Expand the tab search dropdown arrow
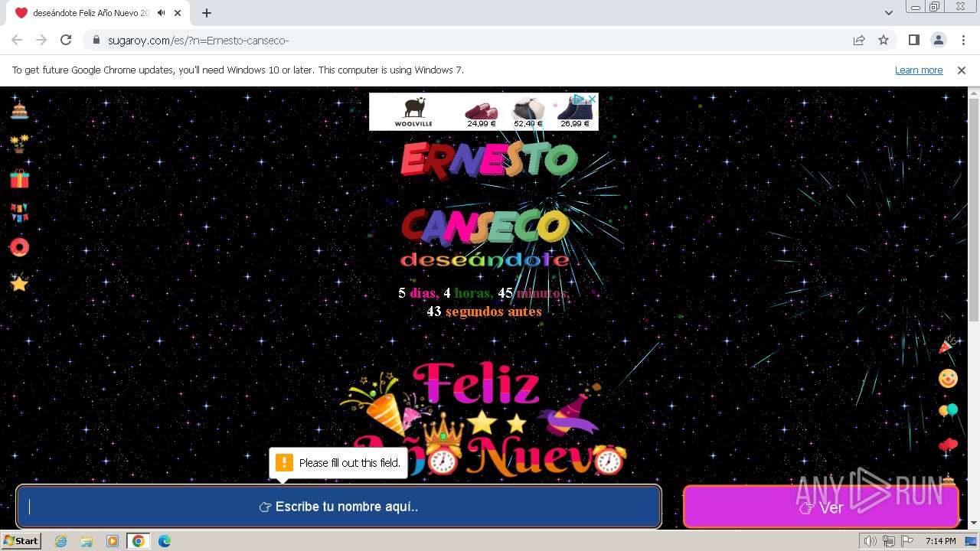This screenshot has width=980, height=551. click(889, 13)
